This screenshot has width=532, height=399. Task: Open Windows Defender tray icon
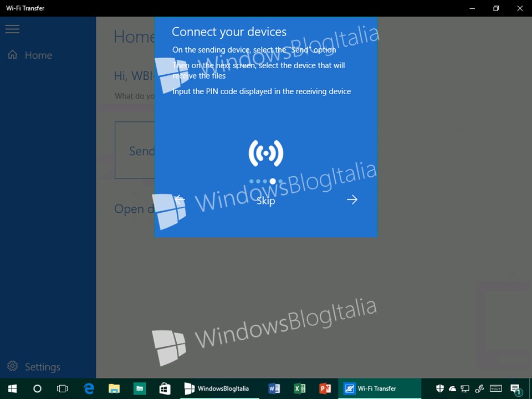tap(439, 388)
